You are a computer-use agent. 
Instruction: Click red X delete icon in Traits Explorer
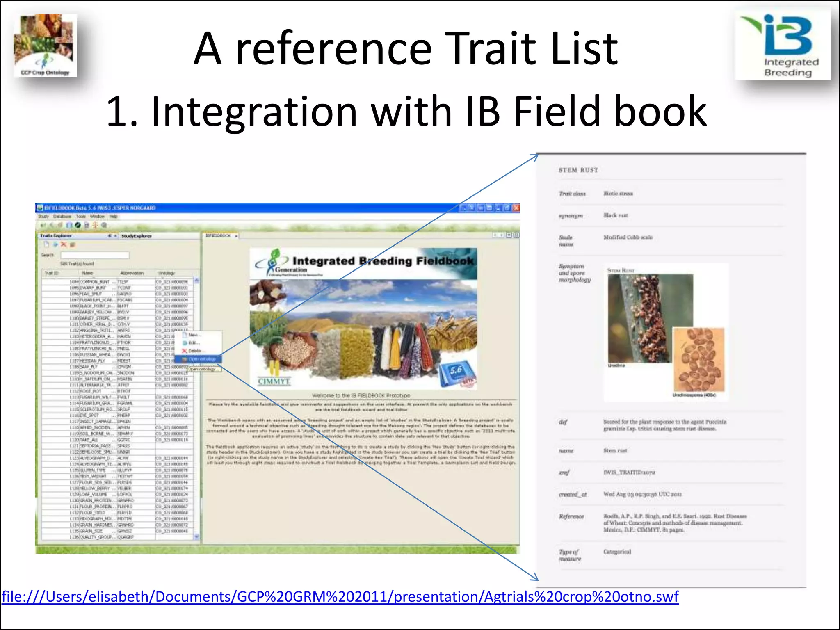[x=64, y=244]
